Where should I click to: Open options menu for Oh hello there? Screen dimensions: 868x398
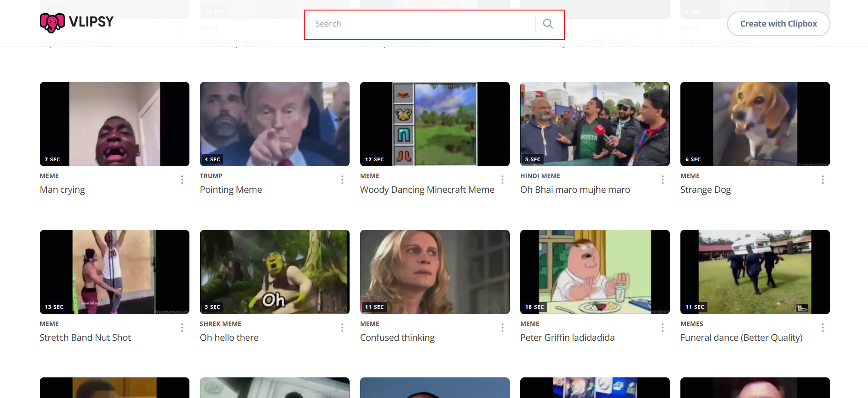click(x=342, y=327)
